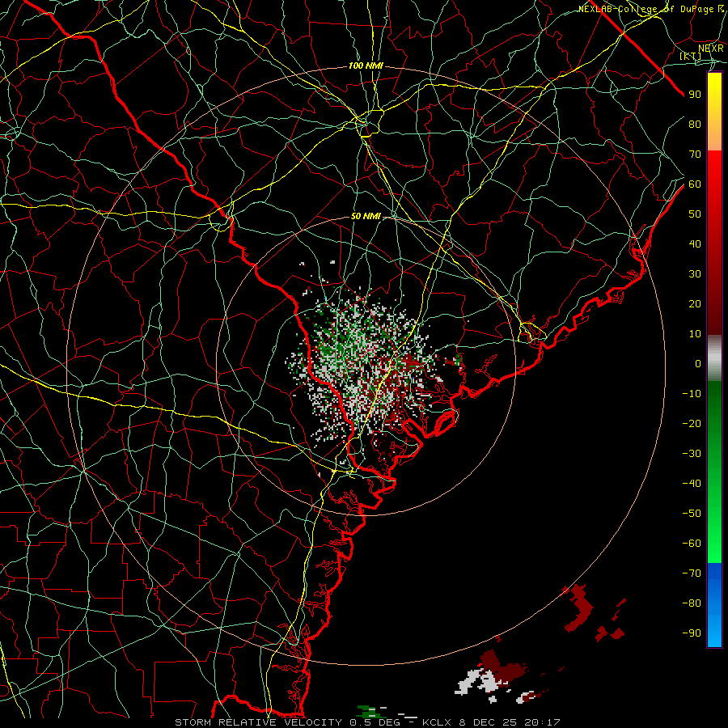Screen dimensions: 728x728
Task: Click the [KT] units label
Action: pos(691,56)
